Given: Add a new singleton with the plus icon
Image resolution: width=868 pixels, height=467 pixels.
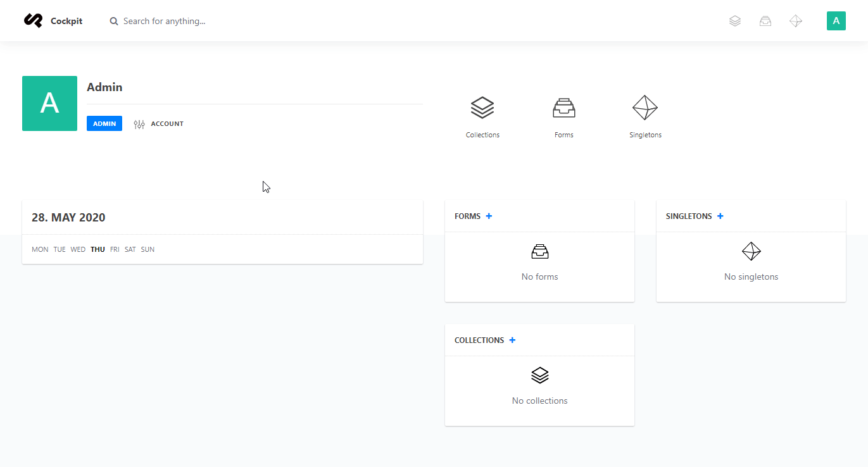Looking at the screenshot, I should pos(720,216).
